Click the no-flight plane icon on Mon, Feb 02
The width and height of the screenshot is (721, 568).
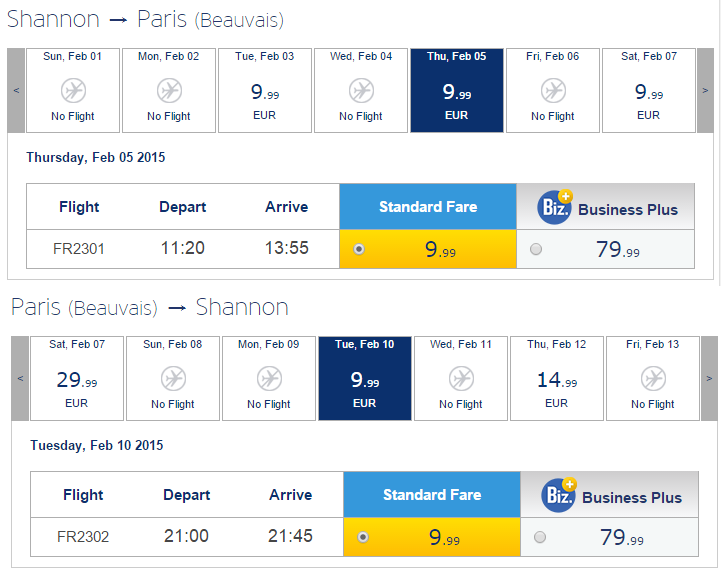[x=169, y=91]
